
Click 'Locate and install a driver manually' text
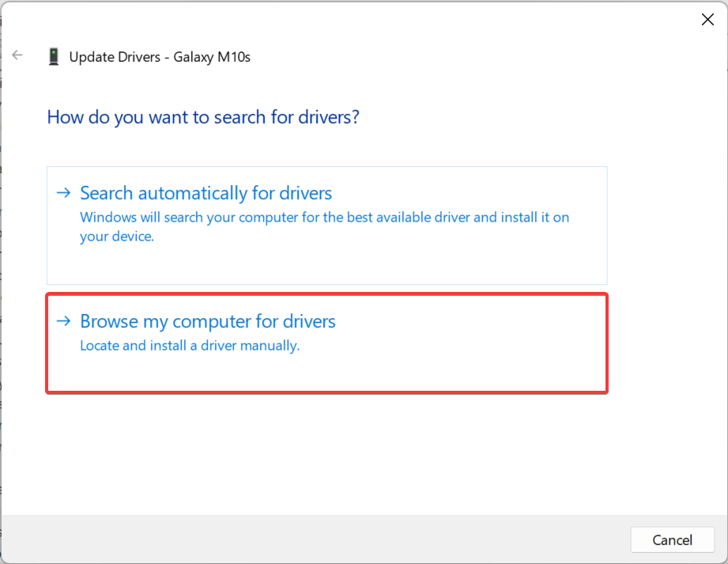(190, 346)
